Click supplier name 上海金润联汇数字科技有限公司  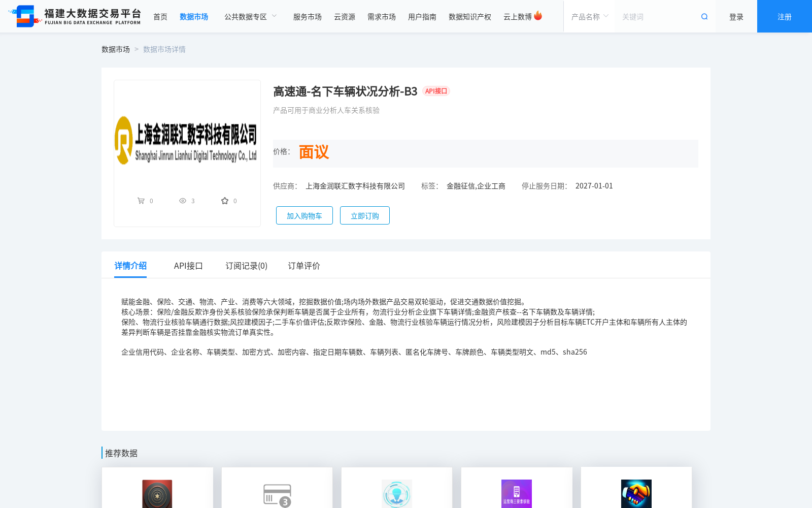point(355,186)
